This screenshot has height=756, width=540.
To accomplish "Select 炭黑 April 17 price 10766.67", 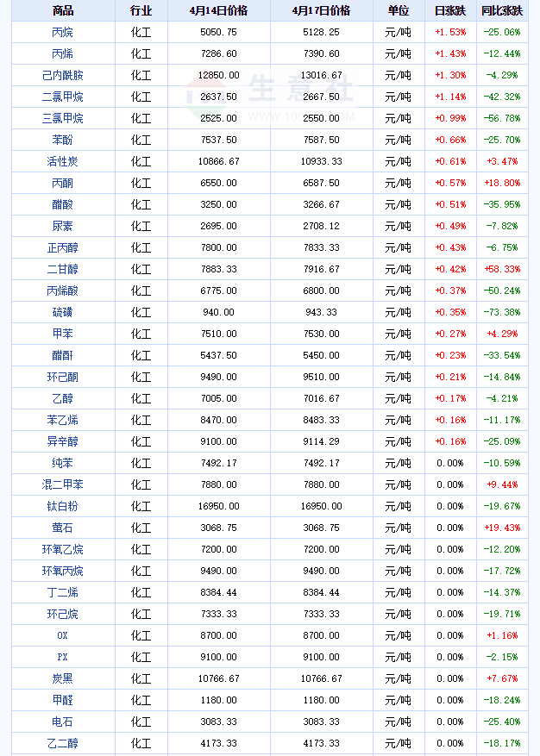I will click(322, 679).
